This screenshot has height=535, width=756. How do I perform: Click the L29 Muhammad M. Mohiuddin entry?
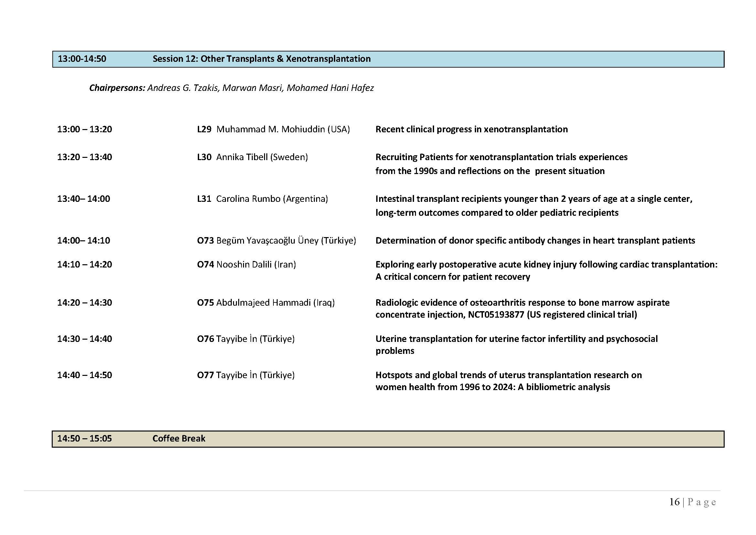(273, 129)
